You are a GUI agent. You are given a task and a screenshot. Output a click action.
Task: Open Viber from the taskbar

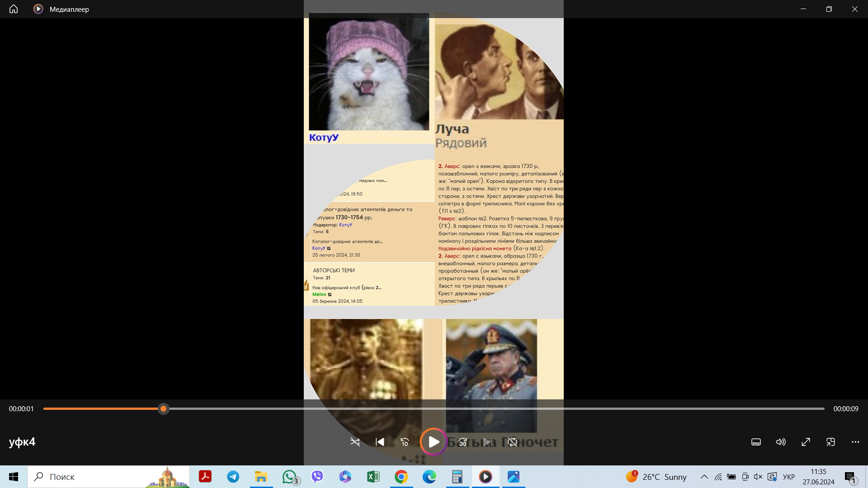pos(317,477)
